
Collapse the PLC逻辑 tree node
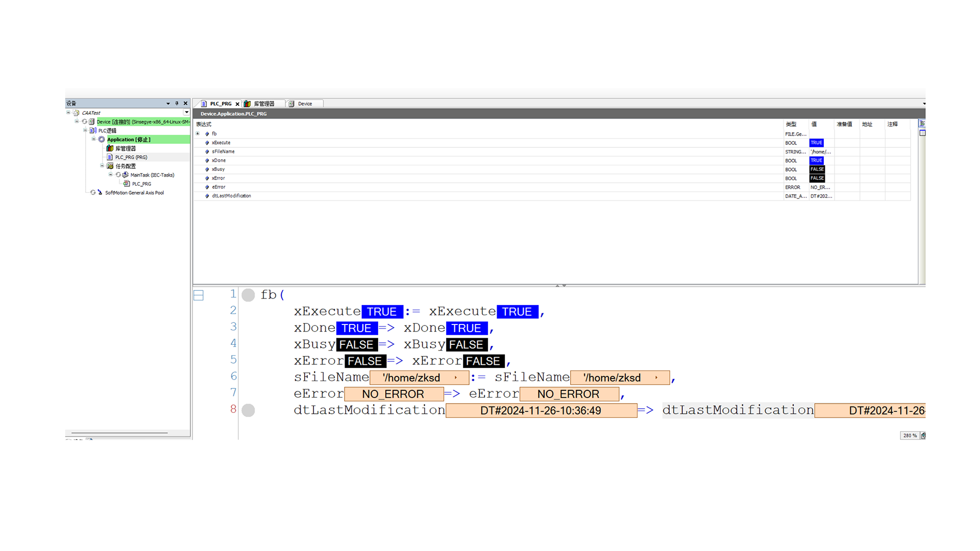point(85,131)
